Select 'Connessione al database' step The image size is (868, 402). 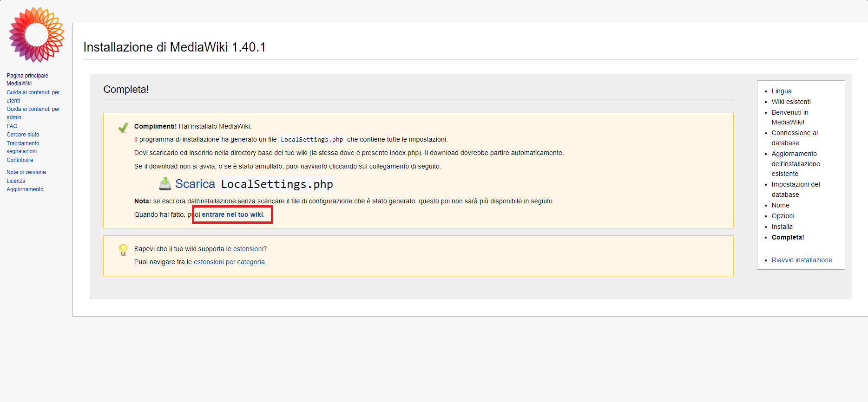tap(795, 138)
